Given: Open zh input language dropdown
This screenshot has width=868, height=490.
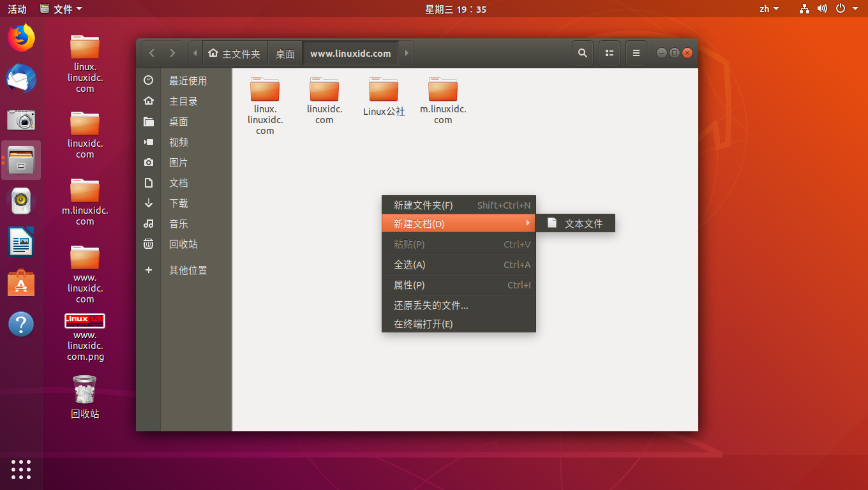Looking at the screenshot, I should pos(769,9).
